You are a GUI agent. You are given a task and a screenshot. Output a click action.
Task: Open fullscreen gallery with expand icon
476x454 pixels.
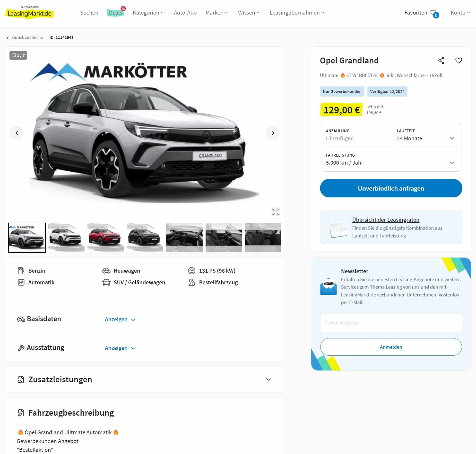point(276,211)
